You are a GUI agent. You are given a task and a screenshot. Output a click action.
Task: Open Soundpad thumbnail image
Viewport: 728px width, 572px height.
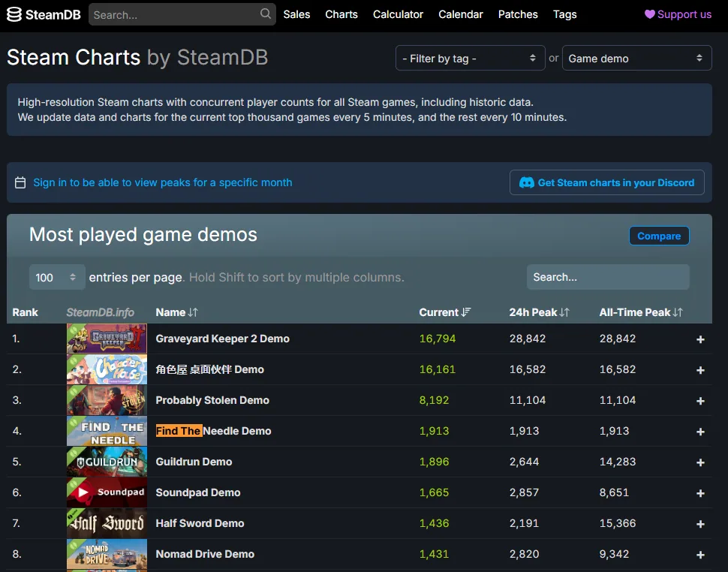[x=107, y=492]
